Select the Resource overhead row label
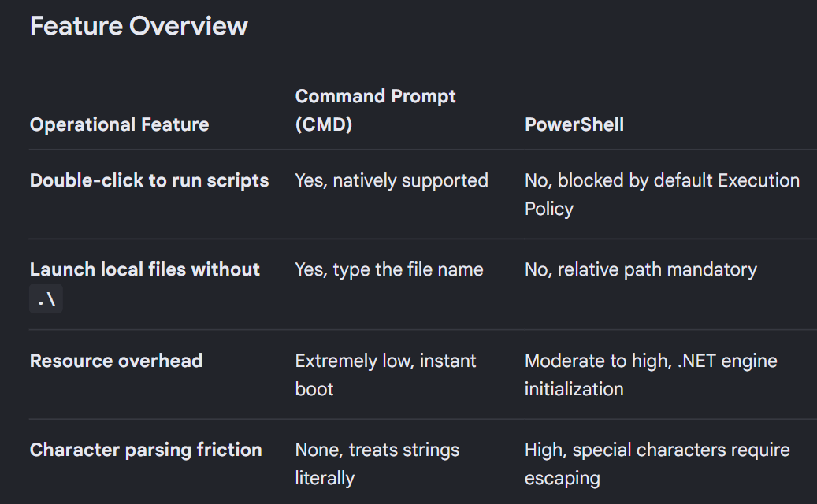Screen dimensions: 817x504 [116, 361]
